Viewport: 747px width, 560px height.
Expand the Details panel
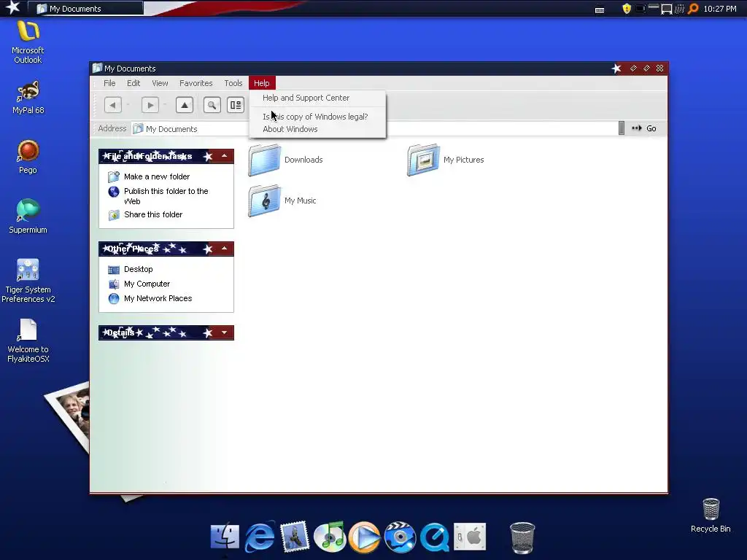(x=225, y=332)
